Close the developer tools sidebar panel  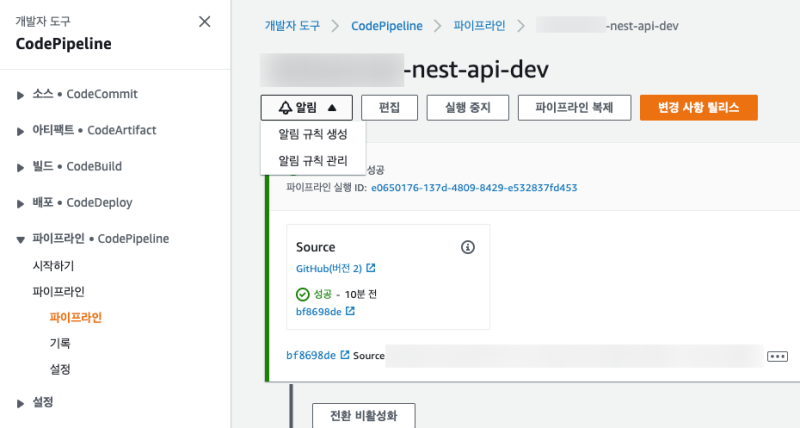(205, 21)
